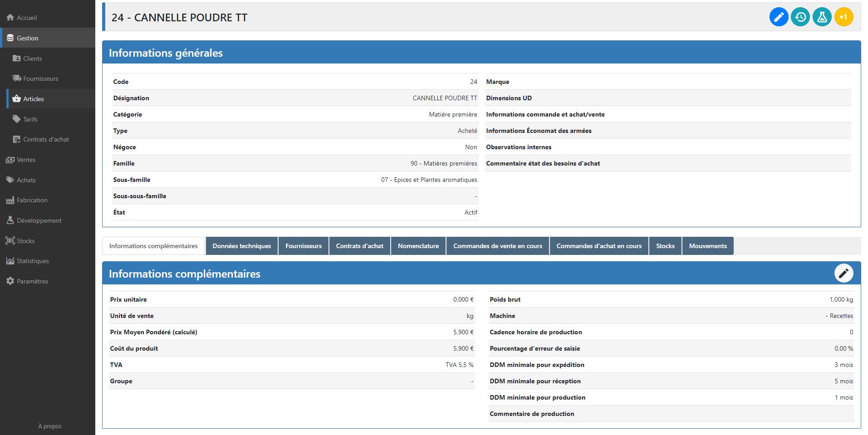Click the blue pencil edit article button
868x435 pixels.
click(779, 17)
